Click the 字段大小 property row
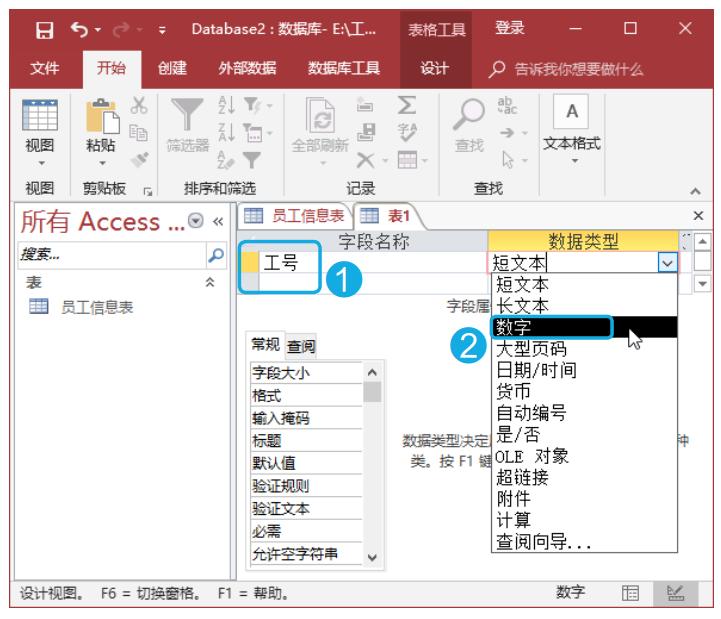 point(307,373)
